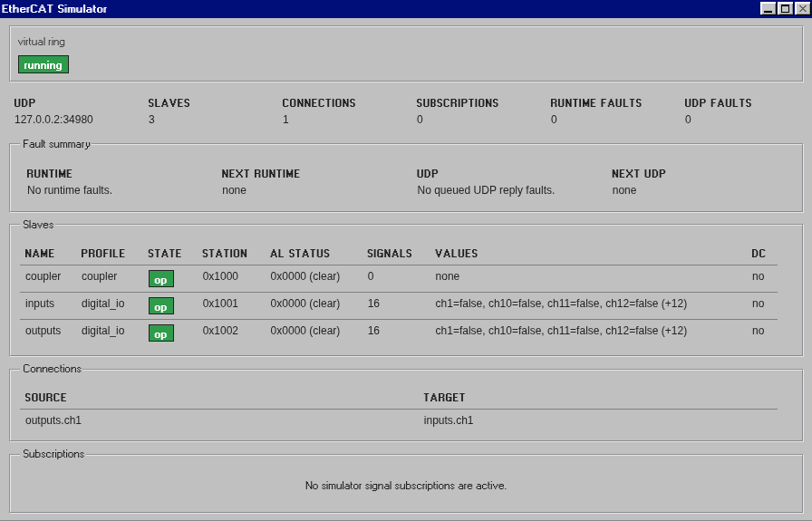Maximize the EtherCAT Simulator window

point(784,8)
